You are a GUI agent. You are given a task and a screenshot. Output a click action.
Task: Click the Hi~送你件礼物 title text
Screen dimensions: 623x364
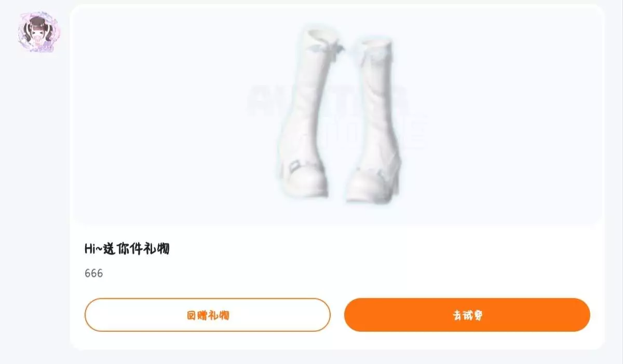pyautogui.click(x=127, y=249)
